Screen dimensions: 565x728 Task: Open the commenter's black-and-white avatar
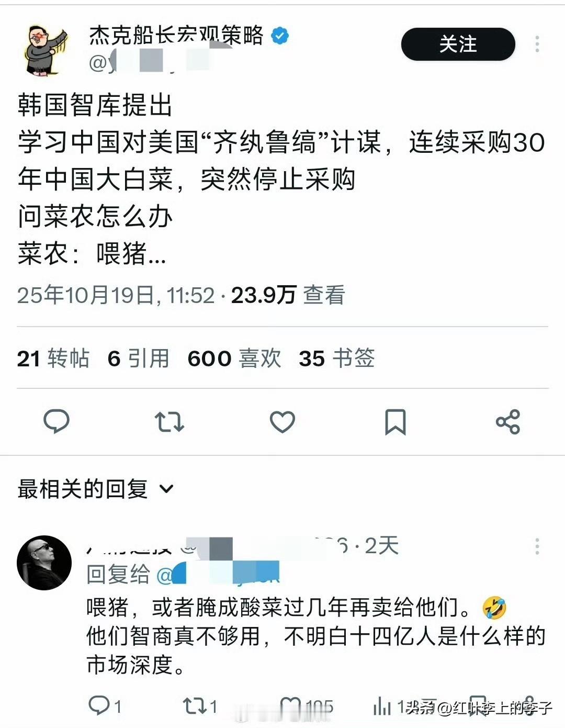point(44,563)
